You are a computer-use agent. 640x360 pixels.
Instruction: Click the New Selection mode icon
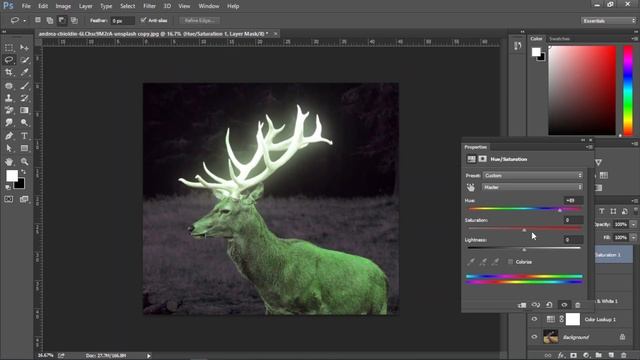click(x=38, y=20)
